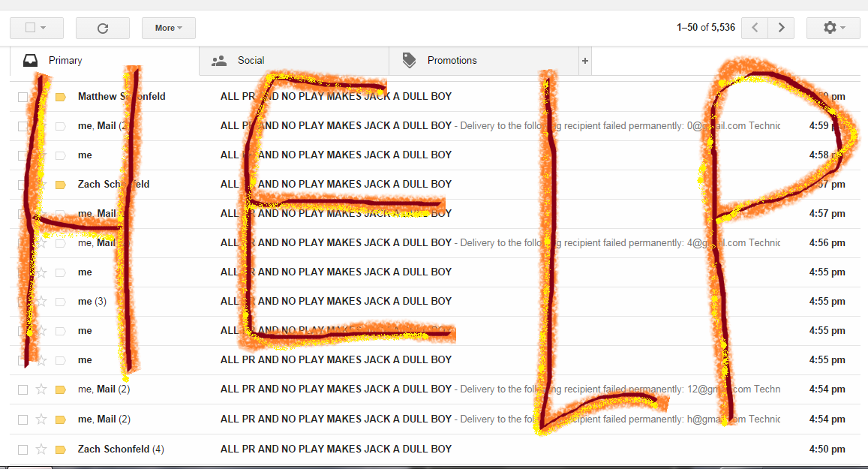
Task: Click the plus icon to add inbox tab
Action: tap(585, 61)
